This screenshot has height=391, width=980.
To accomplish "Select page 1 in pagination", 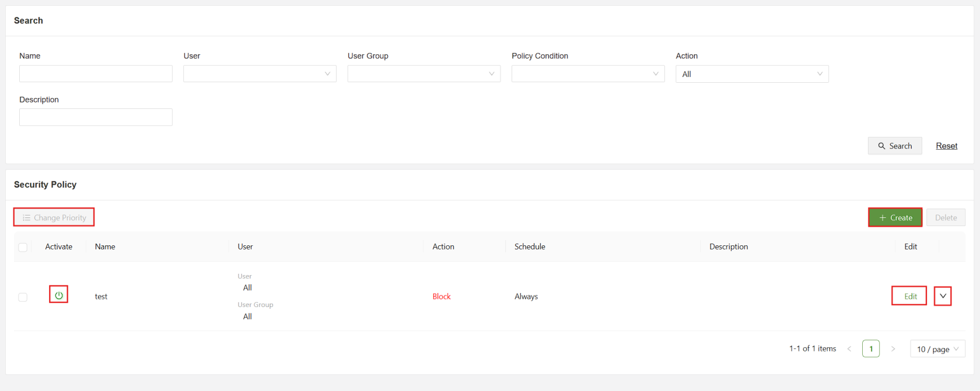I will [871, 349].
